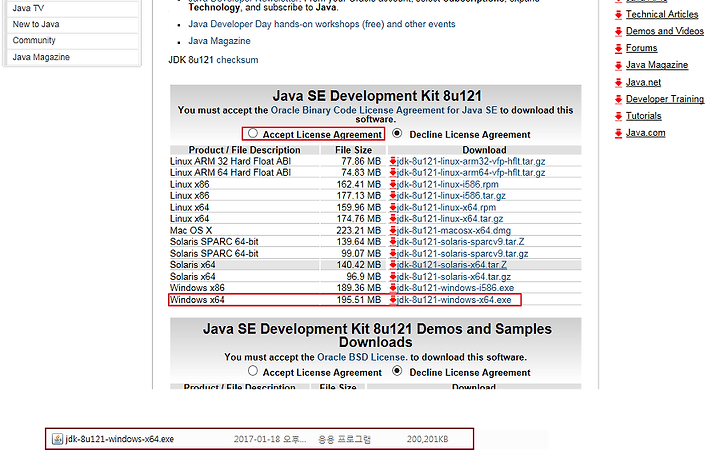The height and width of the screenshot is (466, 720).
Task: Click download arrow icon for jdk-8u121-macosx-x64.dmg
Action: (x=393, y=230)
